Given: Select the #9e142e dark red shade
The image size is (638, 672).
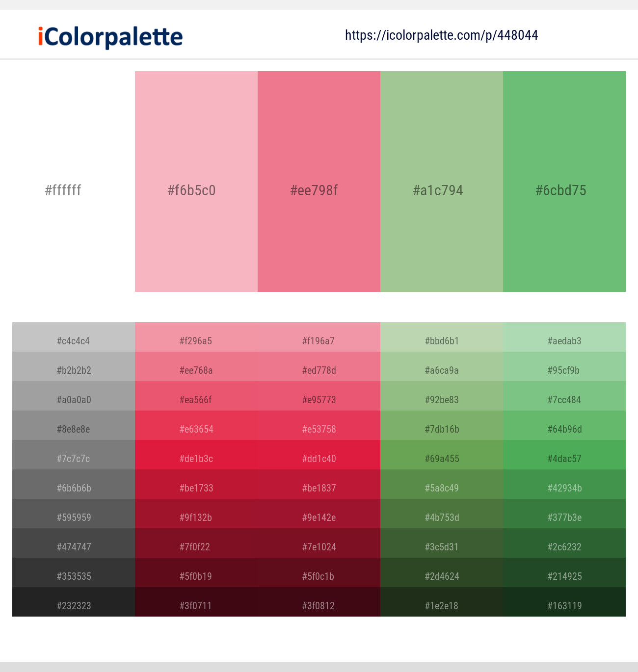Looking at the screenshot, I should (319, 514).
